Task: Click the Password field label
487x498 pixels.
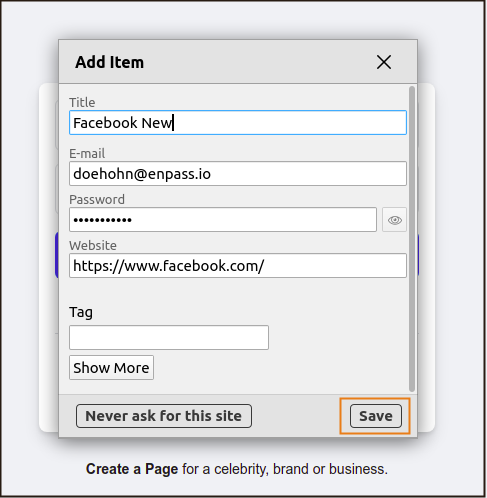Action: click(97, 200)
